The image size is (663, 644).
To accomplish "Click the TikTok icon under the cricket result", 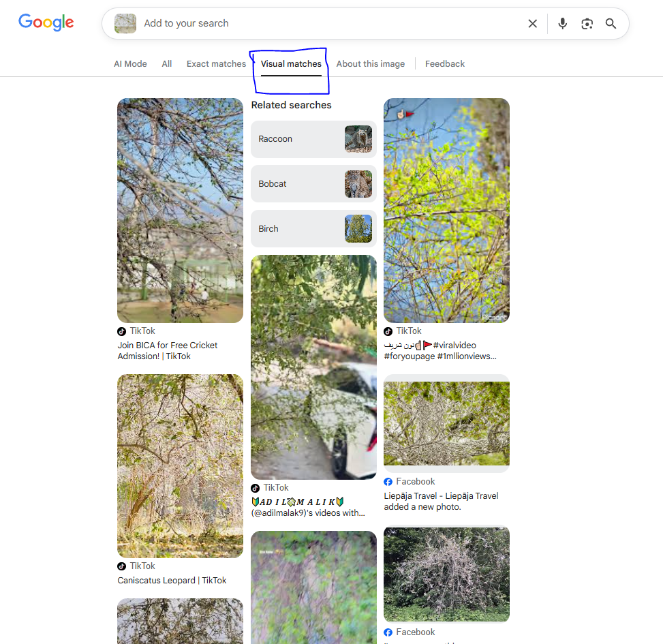I will pos(121,331).
